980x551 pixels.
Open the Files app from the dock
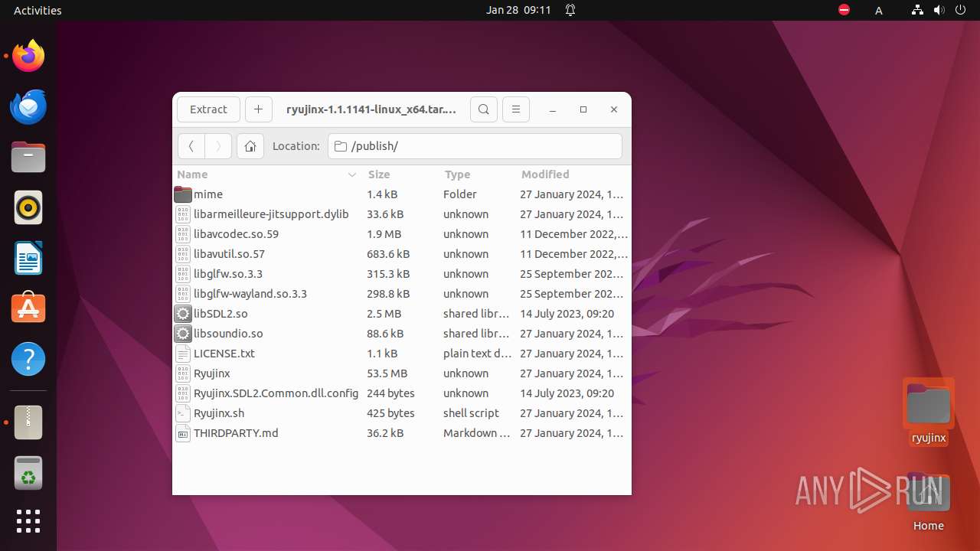click(28, 157)
